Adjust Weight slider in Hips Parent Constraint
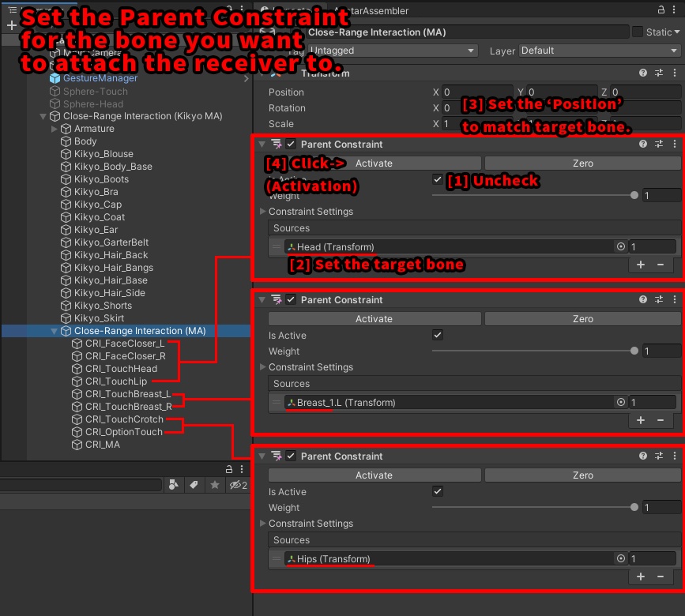This screenshot has width=685, height=616. [x=535, y=507]
